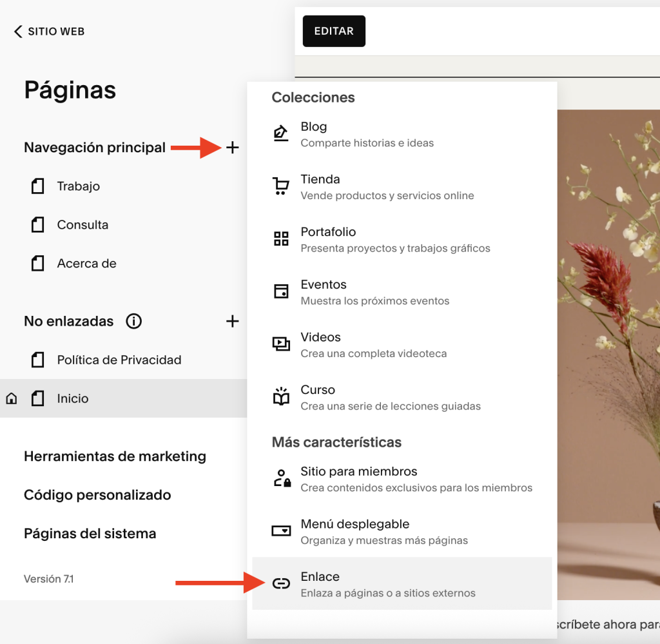The image size is (660, 644).
Task: Click the page icon next to Inicio
Action: [38, 398]
